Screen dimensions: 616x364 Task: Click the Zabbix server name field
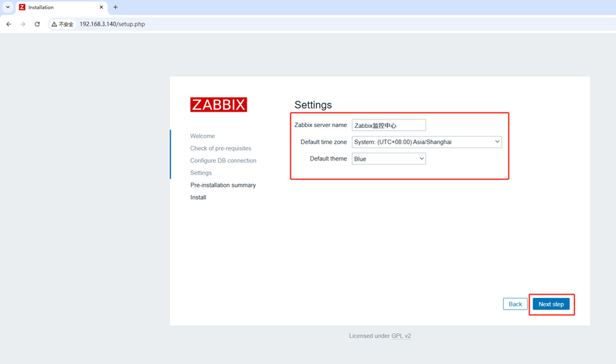[x=389, y=125]
